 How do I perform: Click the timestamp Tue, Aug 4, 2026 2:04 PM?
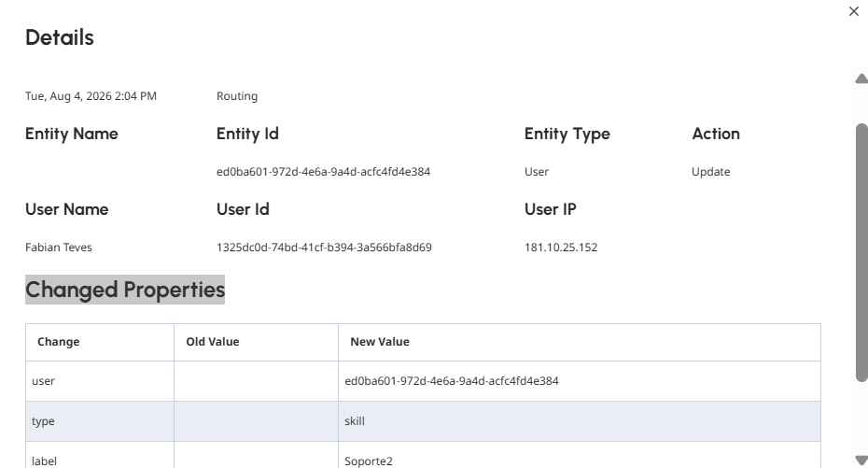click(91, 96)
